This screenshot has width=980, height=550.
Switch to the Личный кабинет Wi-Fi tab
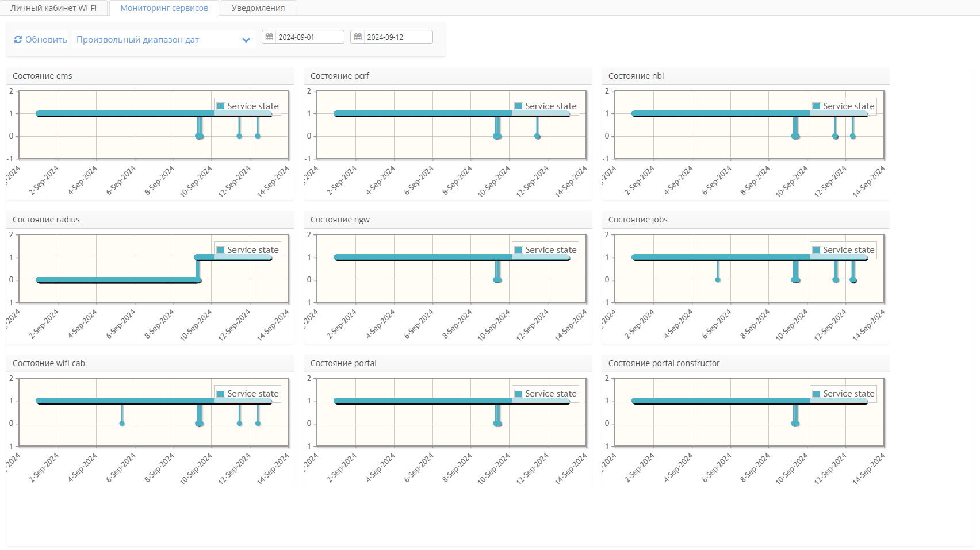point(53,8)
